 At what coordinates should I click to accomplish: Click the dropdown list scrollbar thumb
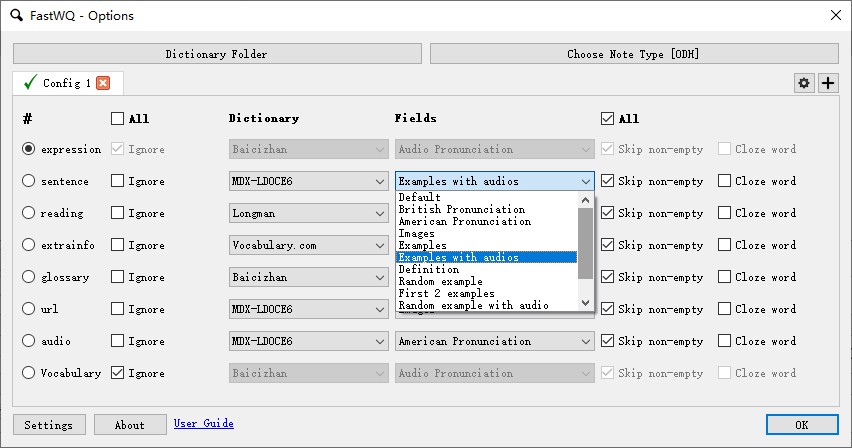(x=585, y=243)
